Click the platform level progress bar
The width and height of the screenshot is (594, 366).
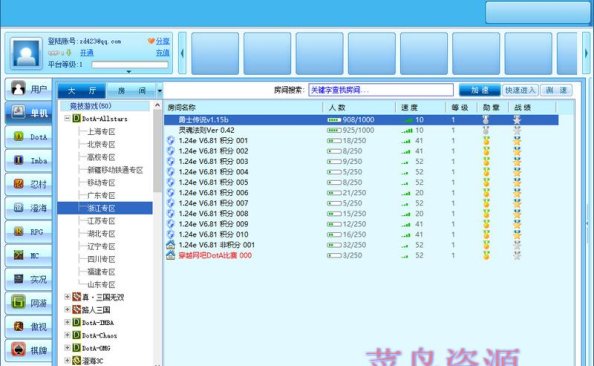point(130,65)
